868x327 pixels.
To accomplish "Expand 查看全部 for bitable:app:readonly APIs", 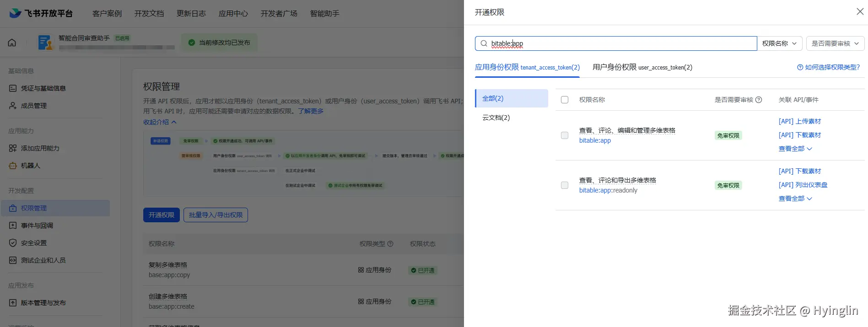I will pos(795,198).
